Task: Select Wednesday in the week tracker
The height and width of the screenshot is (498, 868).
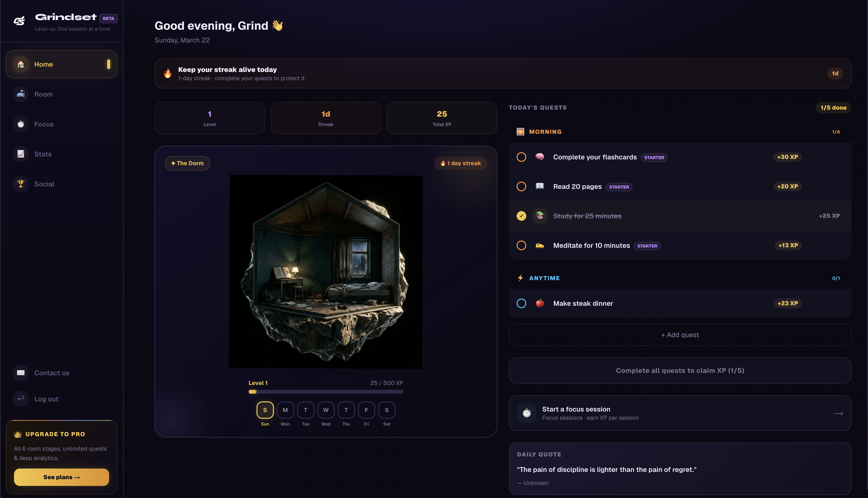Action: coord(326,410)
